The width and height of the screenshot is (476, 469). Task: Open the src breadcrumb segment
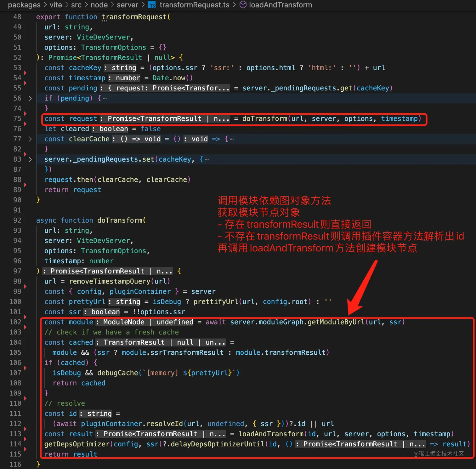click(x=76, y=5)
